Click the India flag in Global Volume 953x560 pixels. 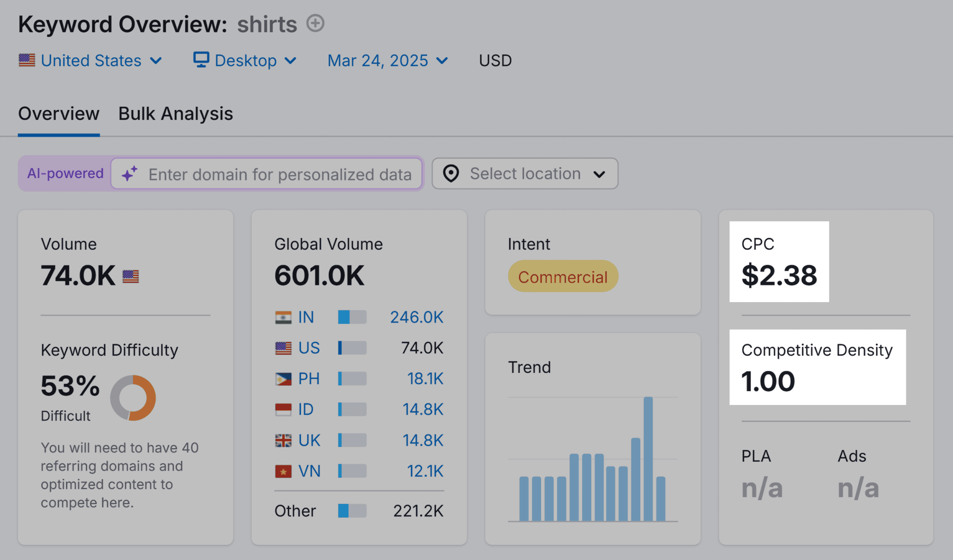pyautogui.click(x=283, y=317)
